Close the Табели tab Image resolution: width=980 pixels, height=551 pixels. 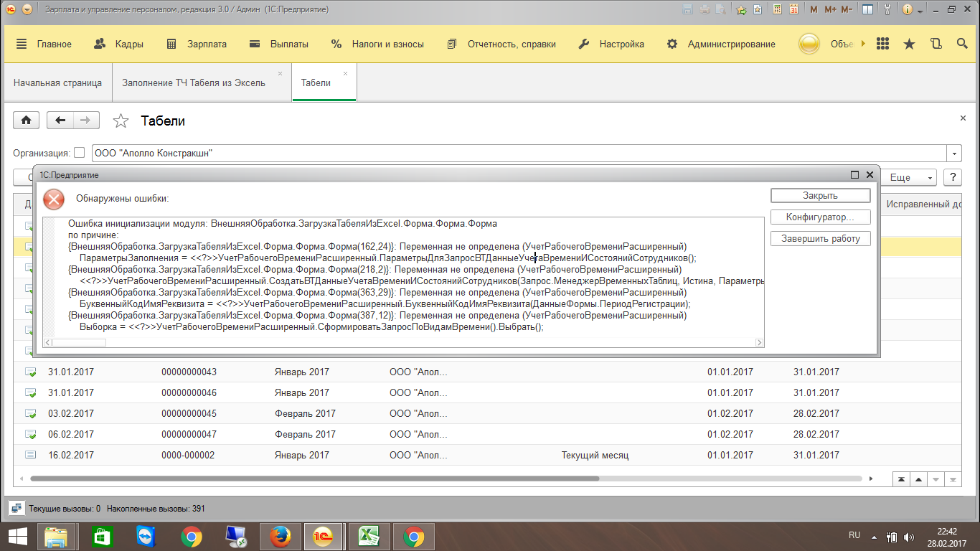(345, 73)
